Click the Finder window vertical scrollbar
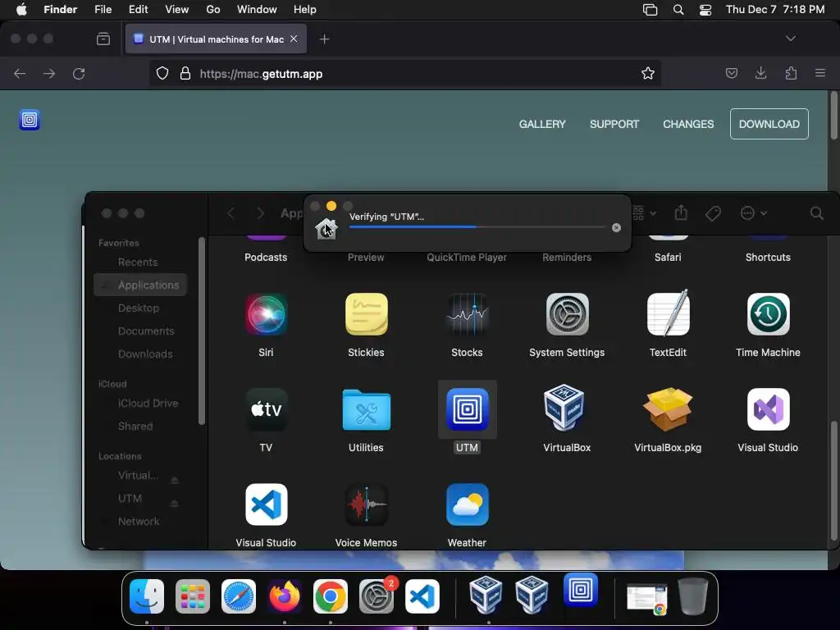 833,481
